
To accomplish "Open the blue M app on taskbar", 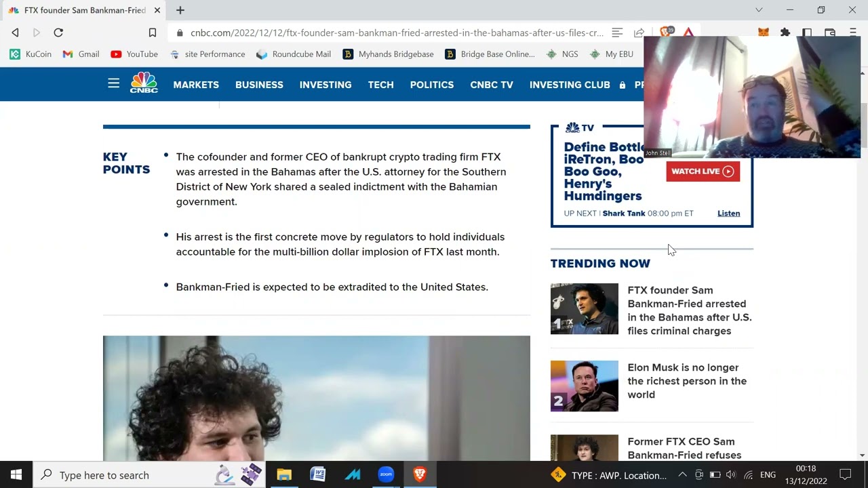I will [x=353, y=475].
